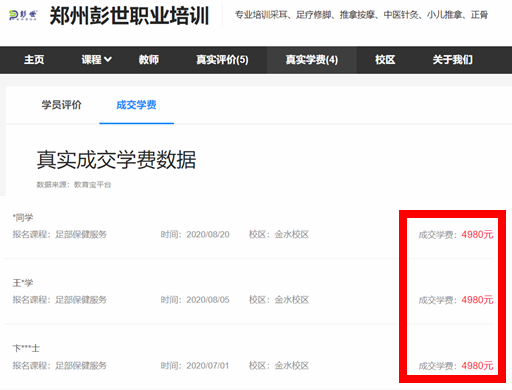Image resolution: width=512 pixels, height=390 pixels.
Task: Click the header tagline listing 采耳、足疗修脚
Action: coord(361,15)
